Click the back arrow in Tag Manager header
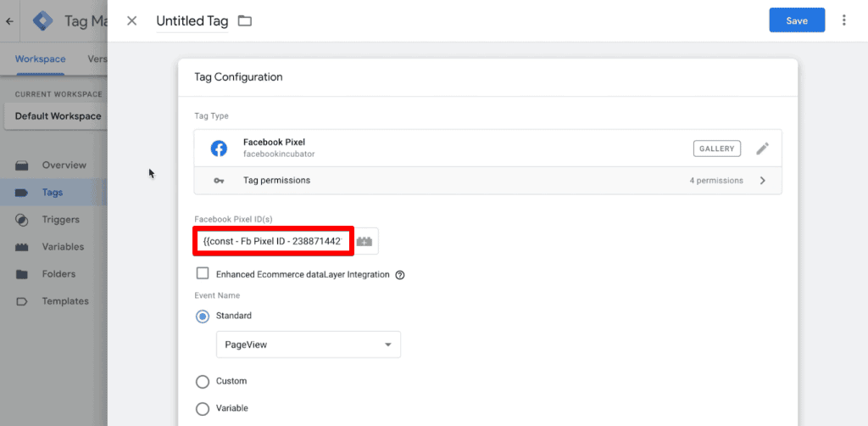The image size is (868, 426). pyautogui.click(x=9, y=21)
